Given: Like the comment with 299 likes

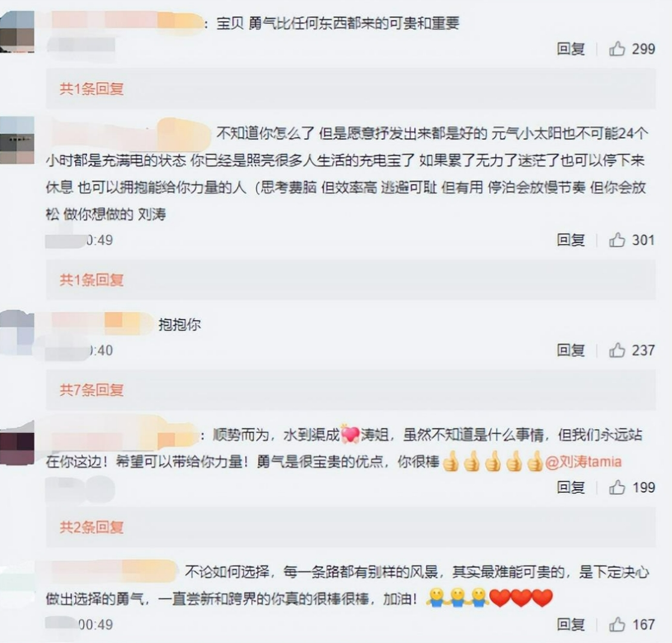Looking at the screenshot, I should 617,49.
